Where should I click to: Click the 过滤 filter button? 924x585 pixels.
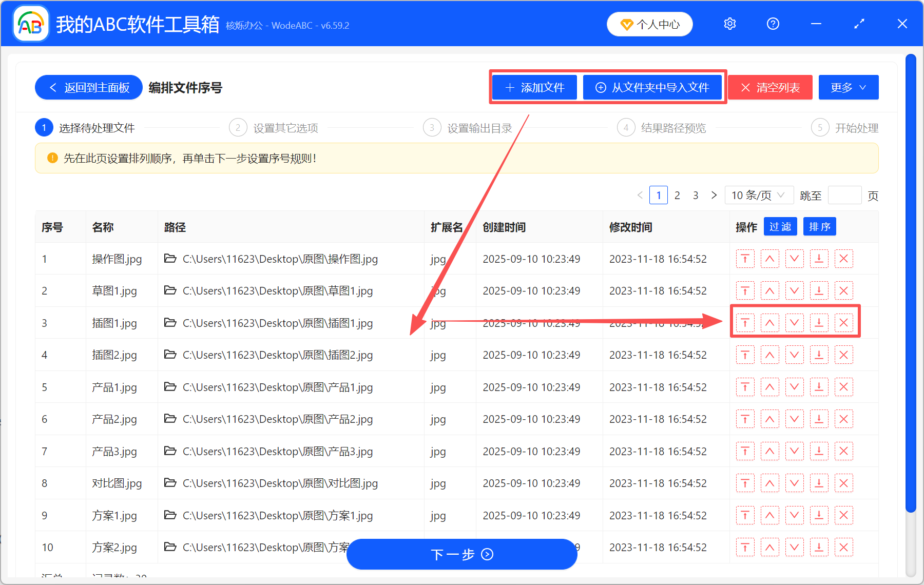[x=780, y=227]
